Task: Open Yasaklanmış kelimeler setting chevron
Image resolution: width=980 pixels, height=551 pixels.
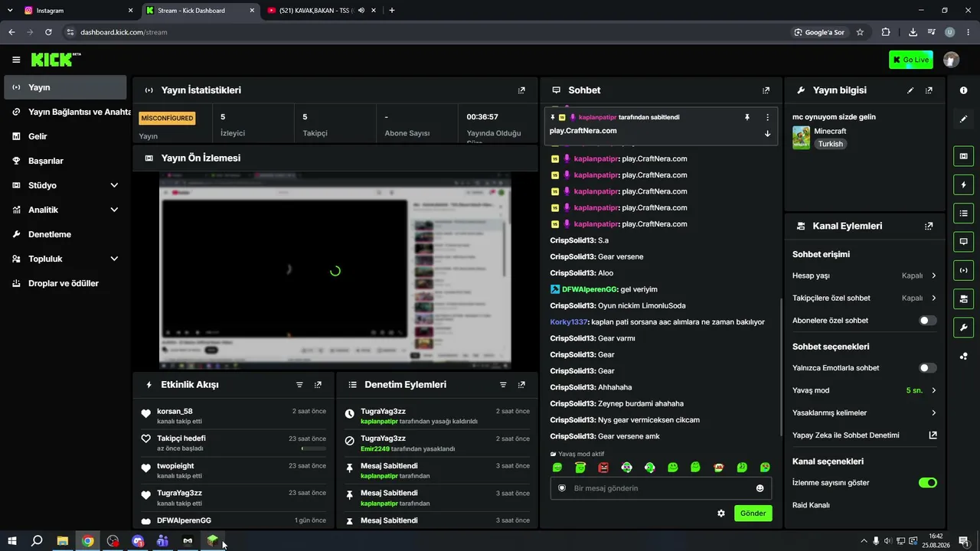Action: (x=933, y=413)
